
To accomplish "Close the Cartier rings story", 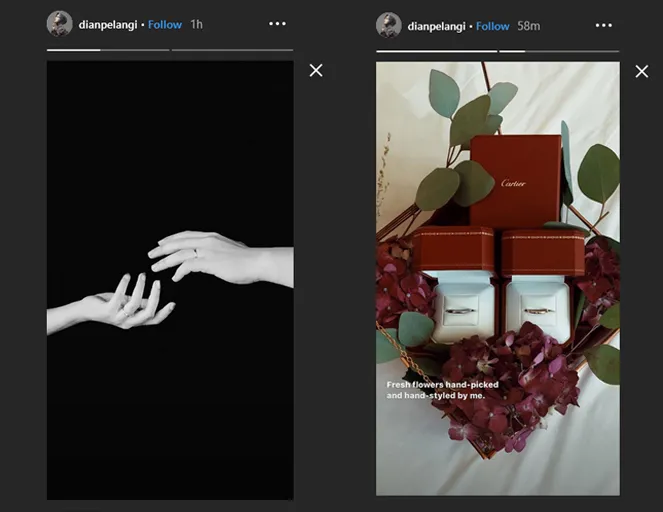I will click(x=643, y=71).
